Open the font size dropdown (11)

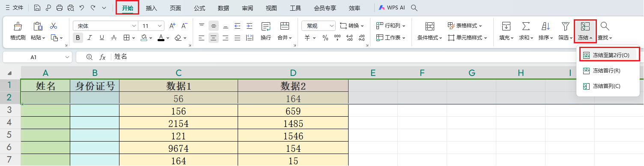tap(160, 26)
